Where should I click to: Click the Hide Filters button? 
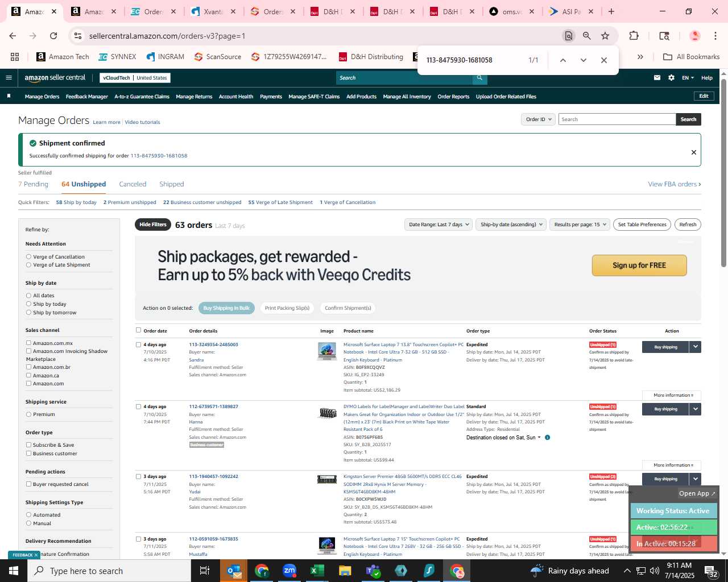[153, 225]
